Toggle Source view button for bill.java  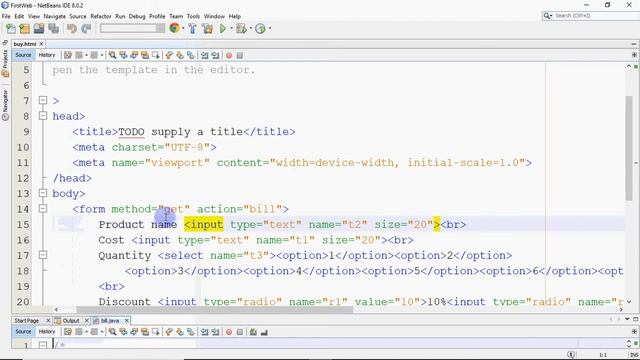[x=23, y=332]
